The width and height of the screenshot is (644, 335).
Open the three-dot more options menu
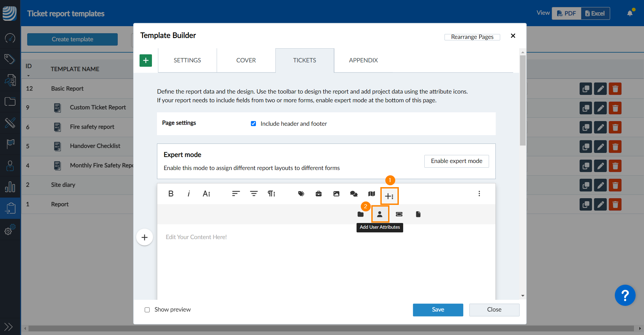479,194
